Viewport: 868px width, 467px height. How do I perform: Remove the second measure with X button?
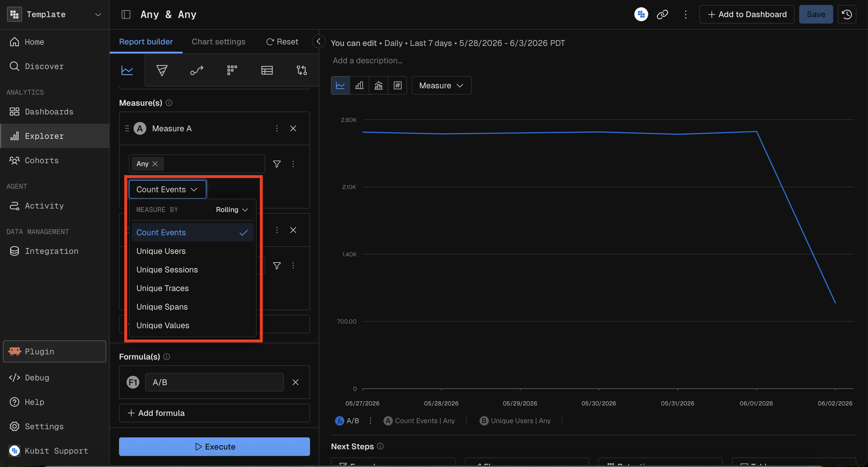tap(293, 230)
